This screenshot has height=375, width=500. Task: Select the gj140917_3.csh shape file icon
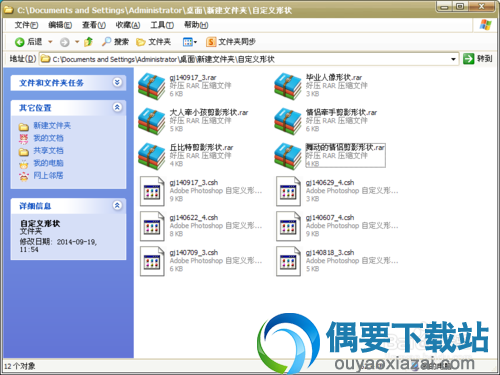pos(152,191)
